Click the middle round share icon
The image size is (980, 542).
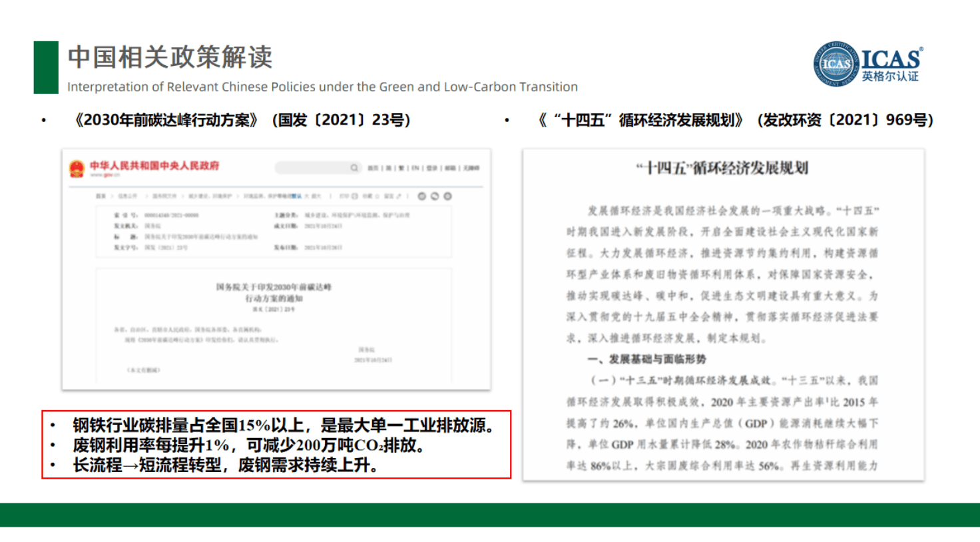[x=435, y=196]
